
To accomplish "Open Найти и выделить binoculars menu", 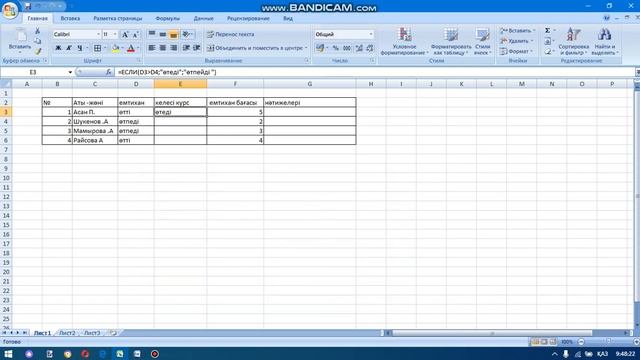I will click(x=604, y=41).
